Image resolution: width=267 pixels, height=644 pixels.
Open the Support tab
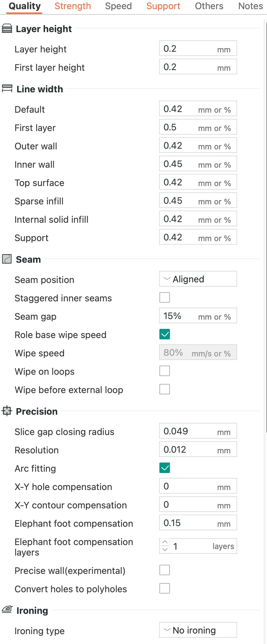pyautogui.click(x=163, y=6)
